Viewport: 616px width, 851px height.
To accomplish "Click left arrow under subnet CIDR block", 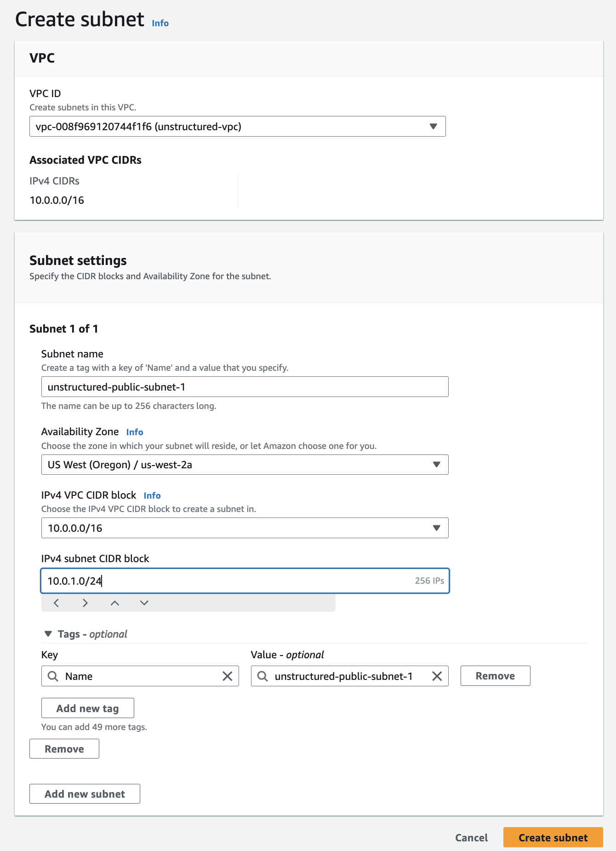I will [x=56, y=603].
